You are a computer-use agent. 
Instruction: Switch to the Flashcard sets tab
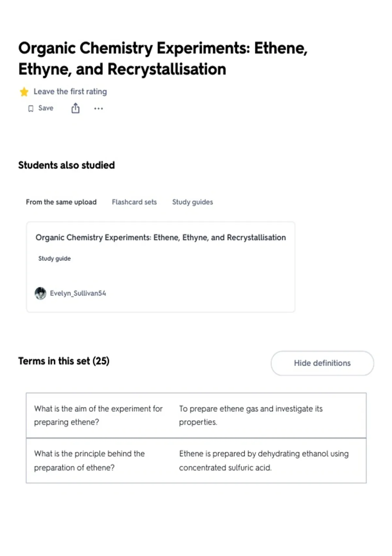click(134, 202)
